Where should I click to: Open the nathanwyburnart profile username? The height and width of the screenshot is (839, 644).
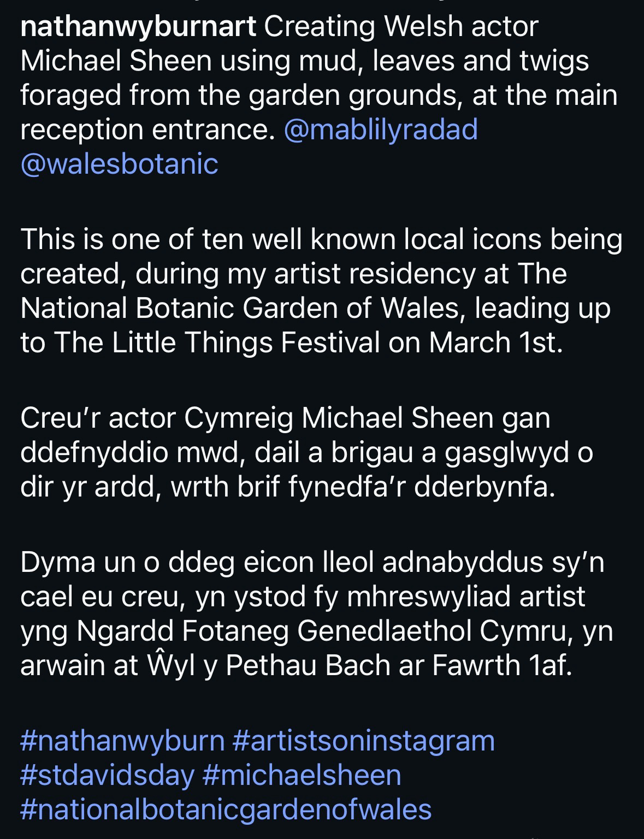pyautogui.click(x=138, y=27)
